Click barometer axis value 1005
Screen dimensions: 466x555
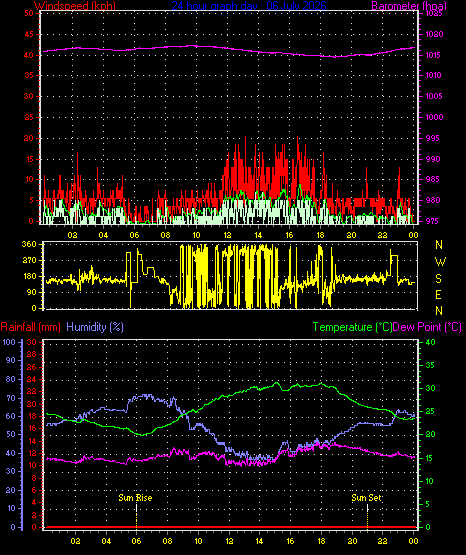click(434, 96)
